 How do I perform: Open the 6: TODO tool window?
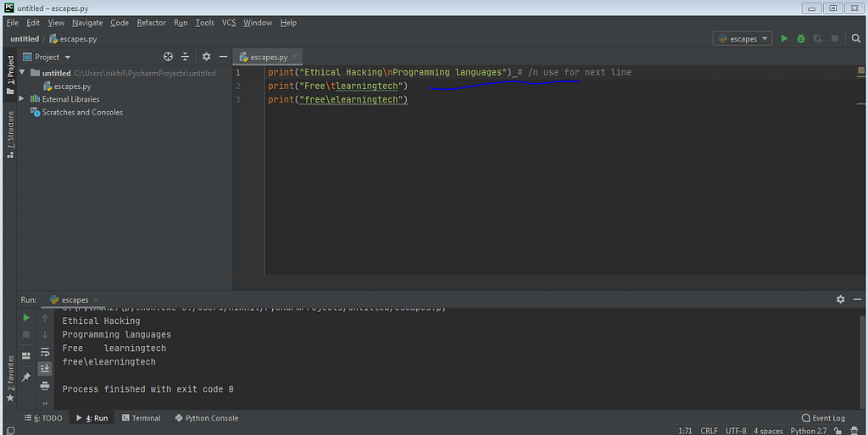point(44,418)
